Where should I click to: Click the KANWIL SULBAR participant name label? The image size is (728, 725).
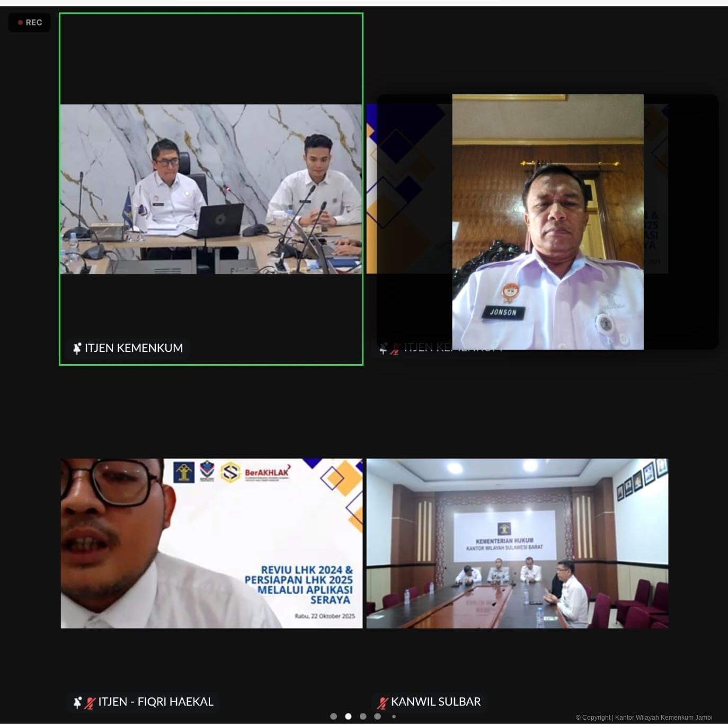pyautogui.click(x=436, y=702)
